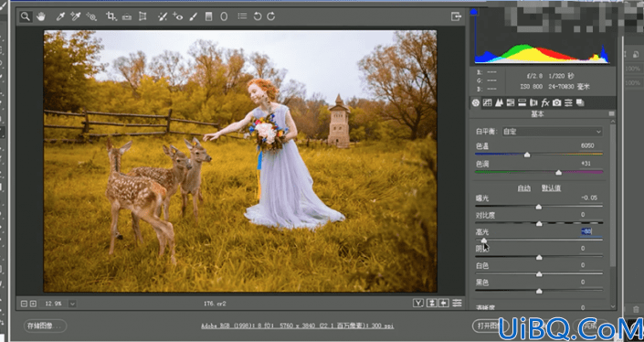
Task: Switch to the fx Effects panel tab
Action: 545,102
